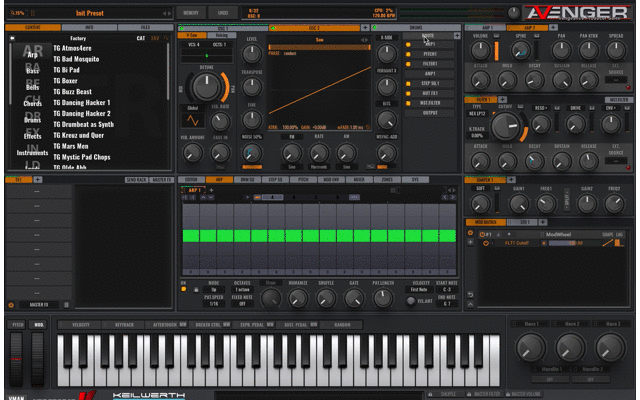Add a mod matrix tab with plus icon

click(x=542, y=222)
